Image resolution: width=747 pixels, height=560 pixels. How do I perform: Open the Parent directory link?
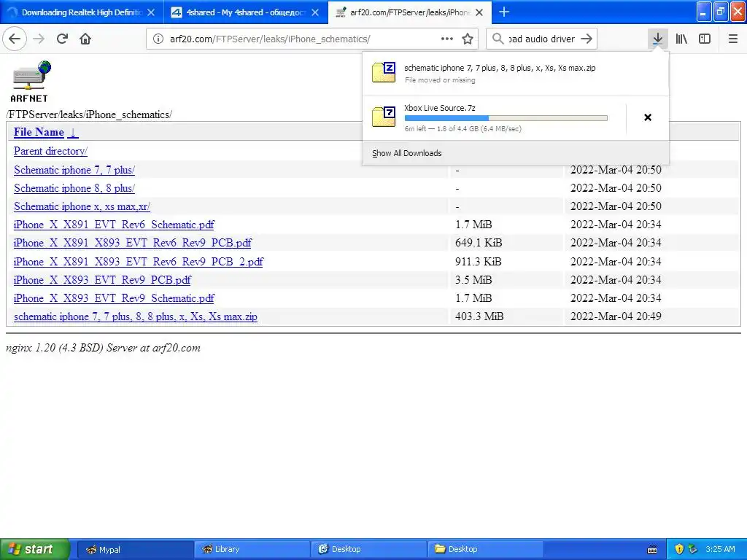pos(50,151)
